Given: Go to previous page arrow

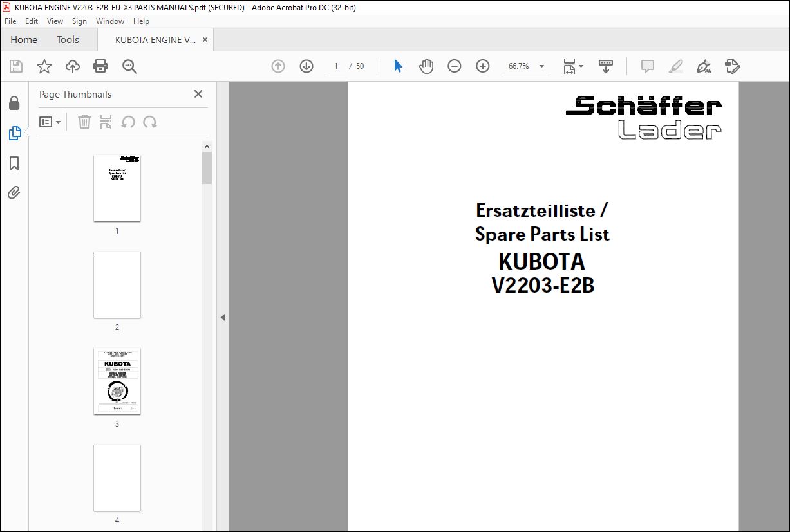Looking at the screenshot, I should pyautogui.click(x=278, y=66).
